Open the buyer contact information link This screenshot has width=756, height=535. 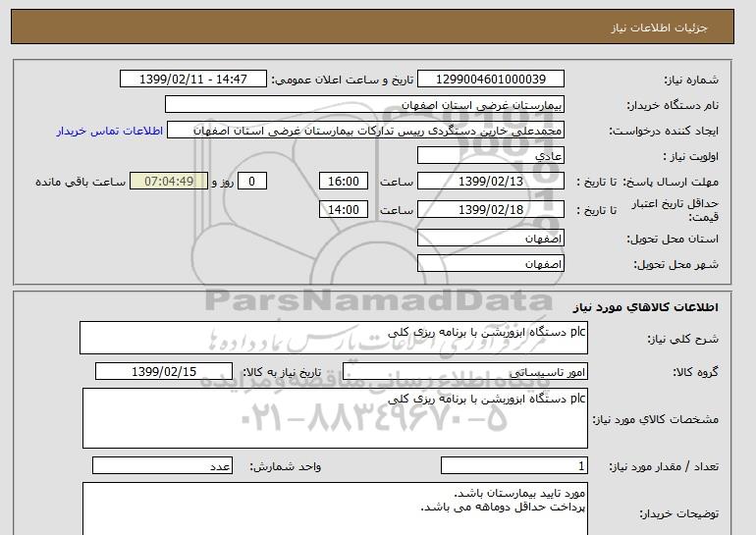(x=109, y=131)
